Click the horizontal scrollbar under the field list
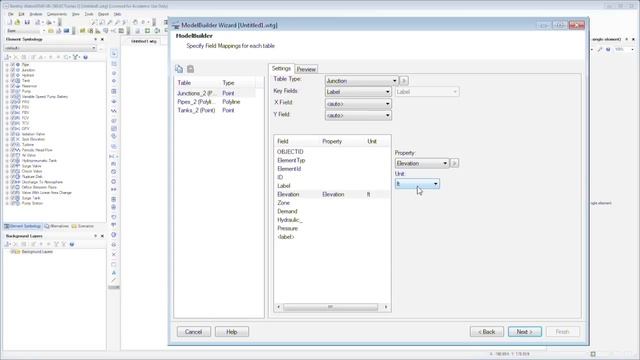The image size is (640, 360). click(330, 307)
